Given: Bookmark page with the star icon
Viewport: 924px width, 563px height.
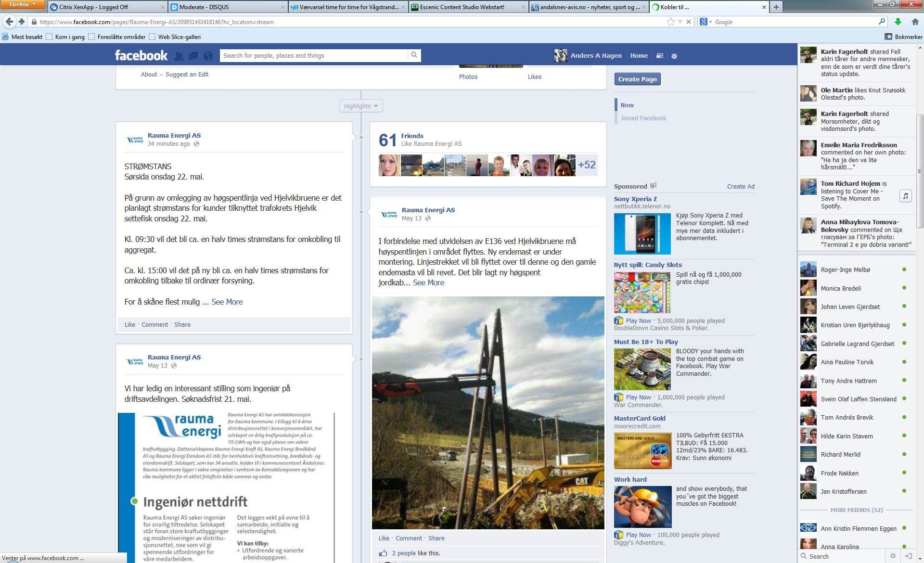Looking at the screenshot, I should pos(670,22).
